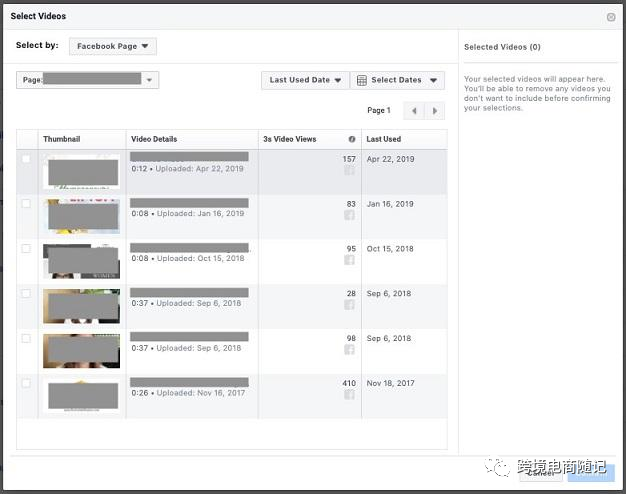Check the video uploaded Oct 15, 2018
The image size is (626, 494).
[26, 248]
